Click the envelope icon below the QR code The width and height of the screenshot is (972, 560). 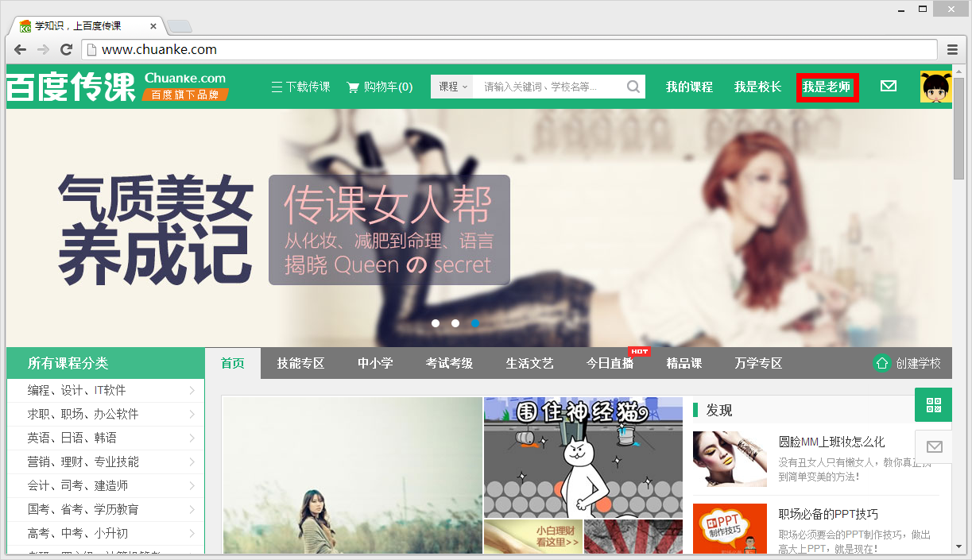tap(933, 446)
